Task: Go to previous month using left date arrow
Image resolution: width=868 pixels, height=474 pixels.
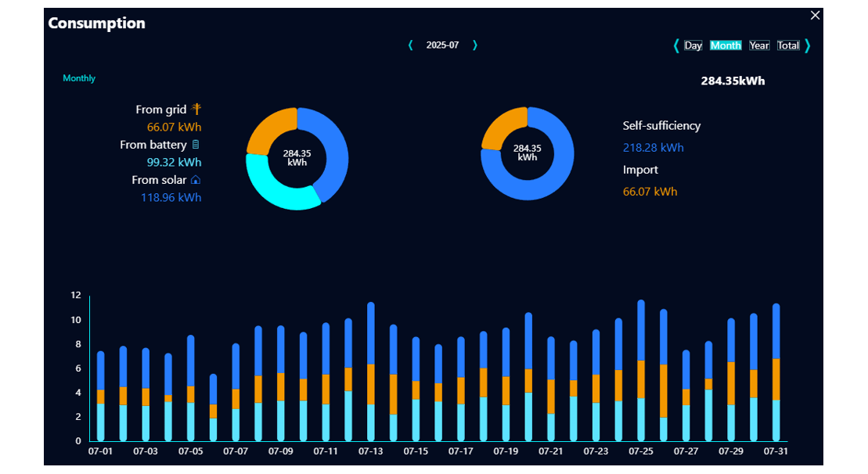Action: coord(410,45)
